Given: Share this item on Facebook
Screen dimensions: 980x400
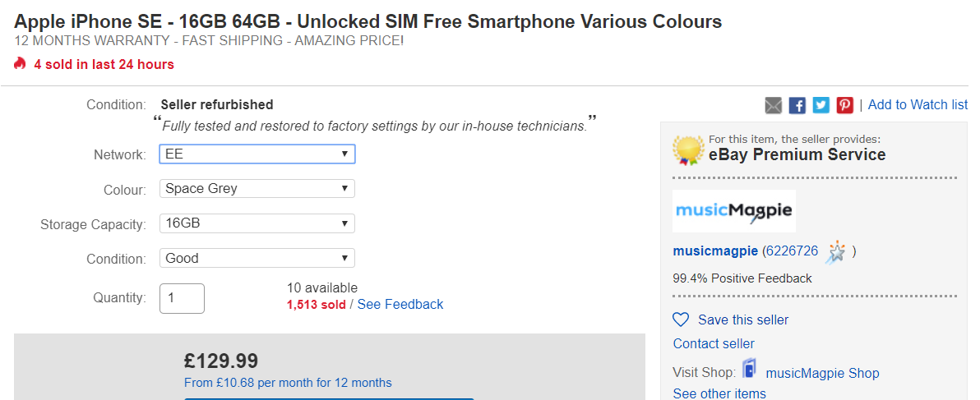Looking at the screenshot, I should click(797, 105).
